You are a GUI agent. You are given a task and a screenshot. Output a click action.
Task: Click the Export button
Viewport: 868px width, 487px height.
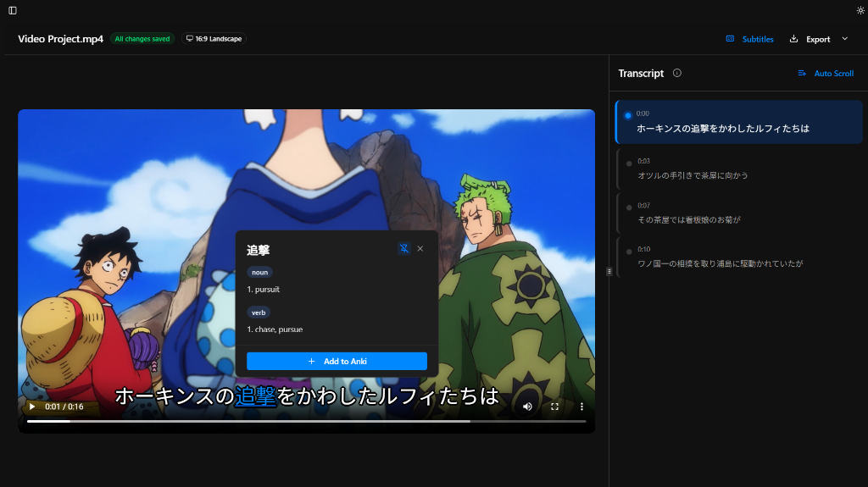[x=810, y=39]
